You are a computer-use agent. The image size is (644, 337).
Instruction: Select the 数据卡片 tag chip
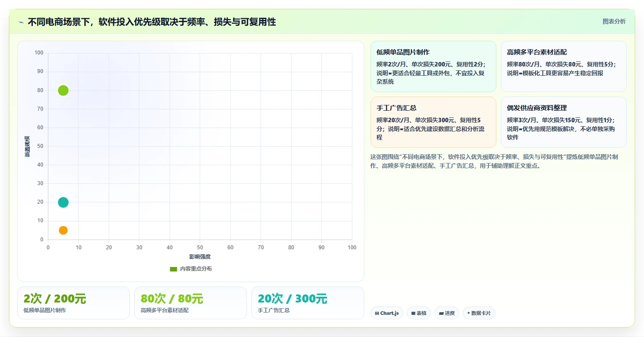click(x=479, y=313)
